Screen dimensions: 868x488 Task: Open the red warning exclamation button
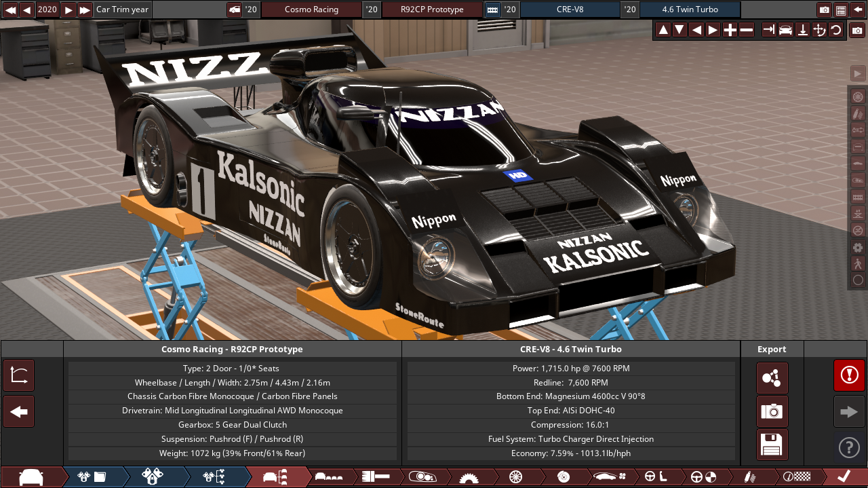click(849, 375)
